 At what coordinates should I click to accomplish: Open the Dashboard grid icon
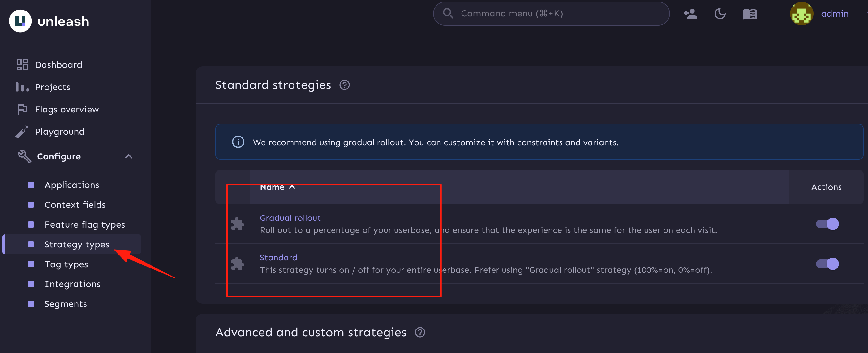[x=22, y=65]
